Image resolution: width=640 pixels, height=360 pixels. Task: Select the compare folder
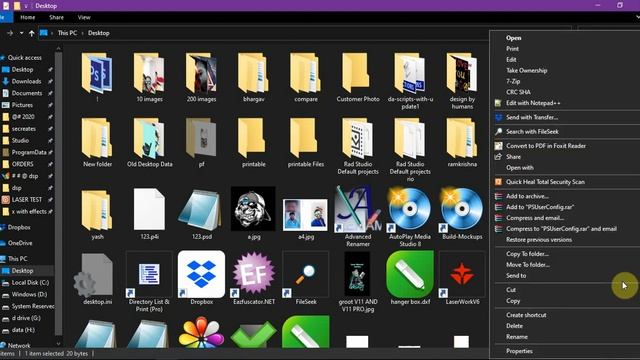306,78
